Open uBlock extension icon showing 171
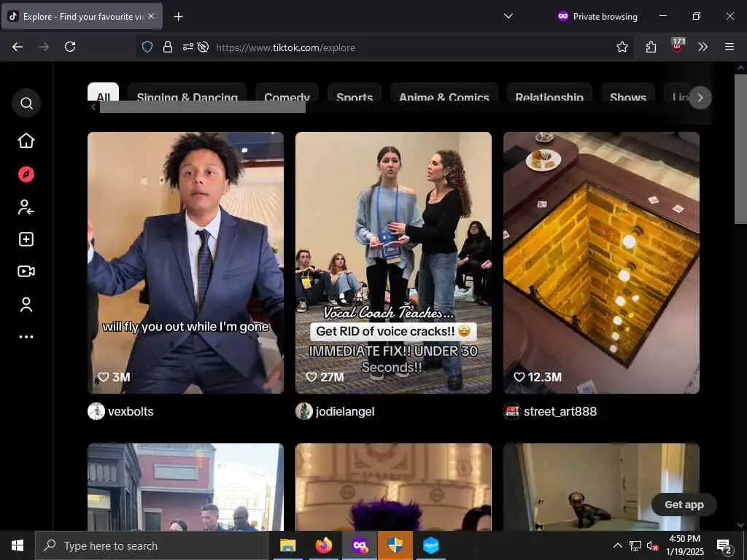The width and height of the screenshot is (747, 560). (678, 45)
